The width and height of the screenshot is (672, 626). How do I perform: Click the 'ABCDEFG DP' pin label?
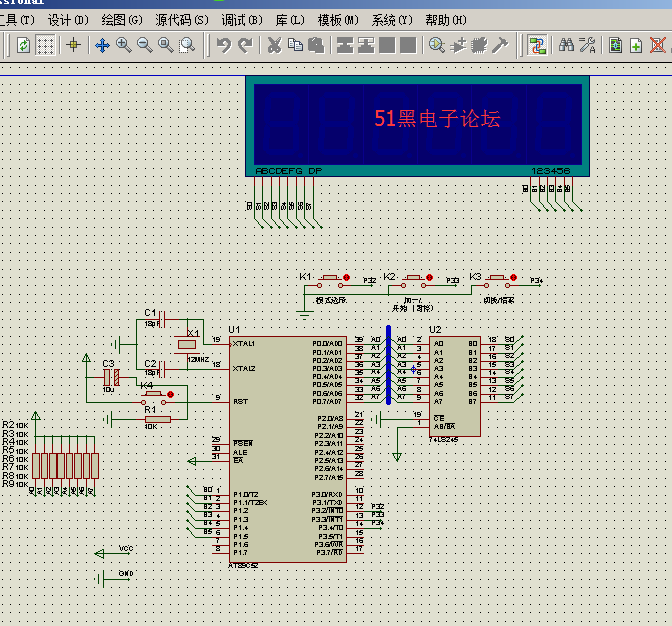289,171
